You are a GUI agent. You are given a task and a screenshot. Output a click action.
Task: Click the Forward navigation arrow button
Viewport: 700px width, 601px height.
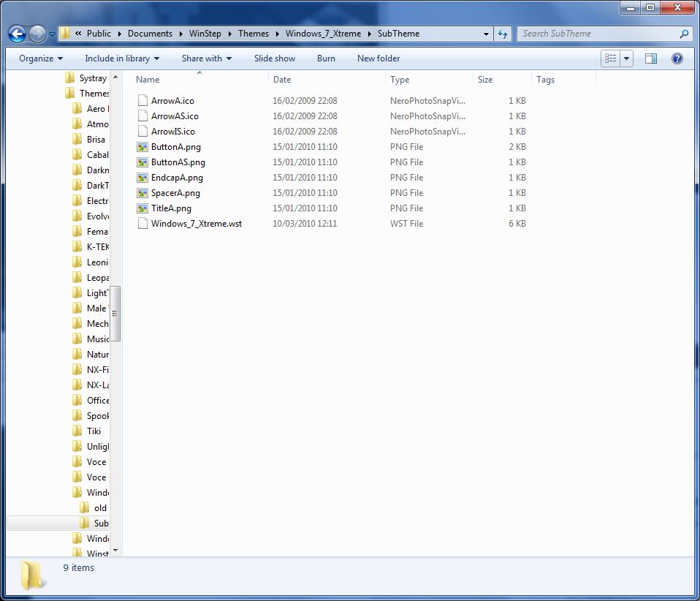[x=37, y=34]
